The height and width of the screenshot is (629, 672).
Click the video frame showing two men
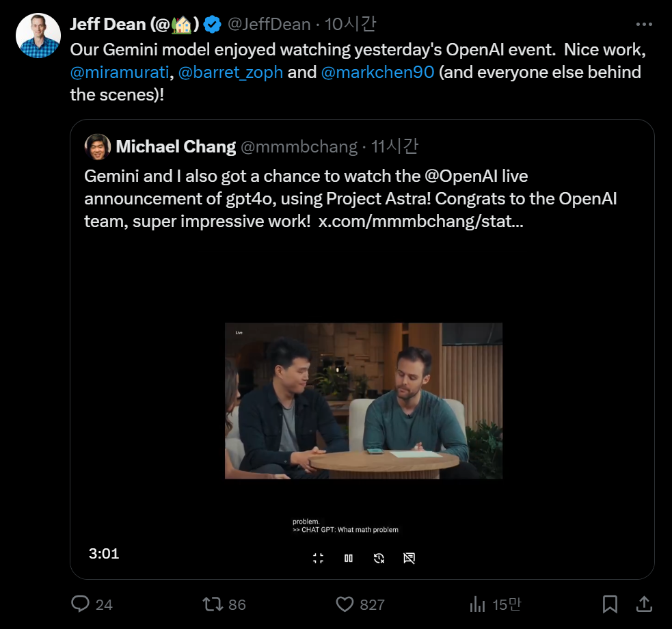[363, 401]
